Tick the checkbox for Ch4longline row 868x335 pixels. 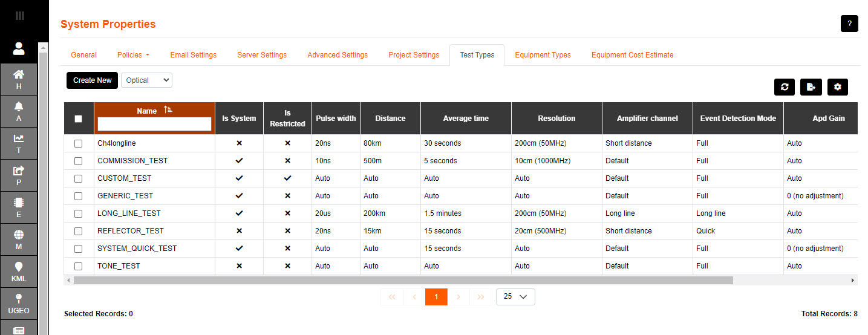(78, 144)
